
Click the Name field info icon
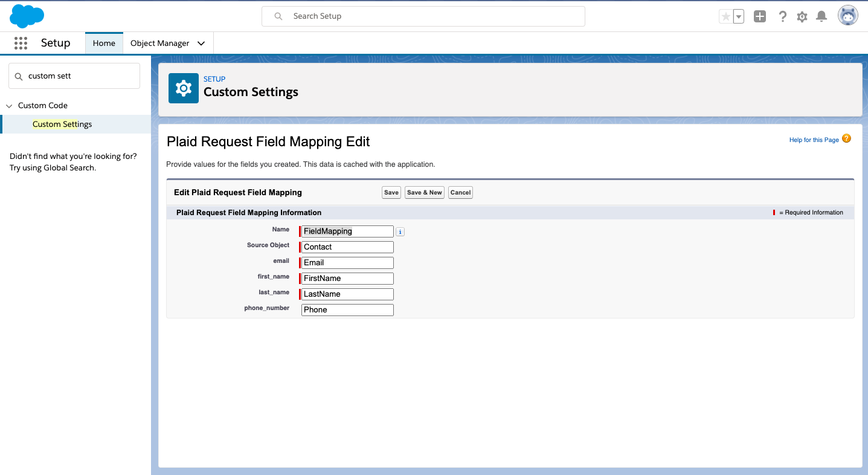point(400,231)
